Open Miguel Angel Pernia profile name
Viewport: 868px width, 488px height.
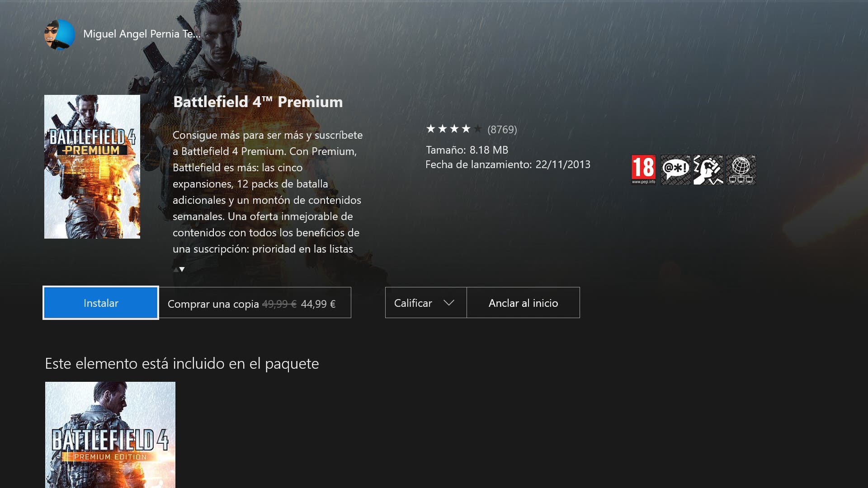(142, 34)
